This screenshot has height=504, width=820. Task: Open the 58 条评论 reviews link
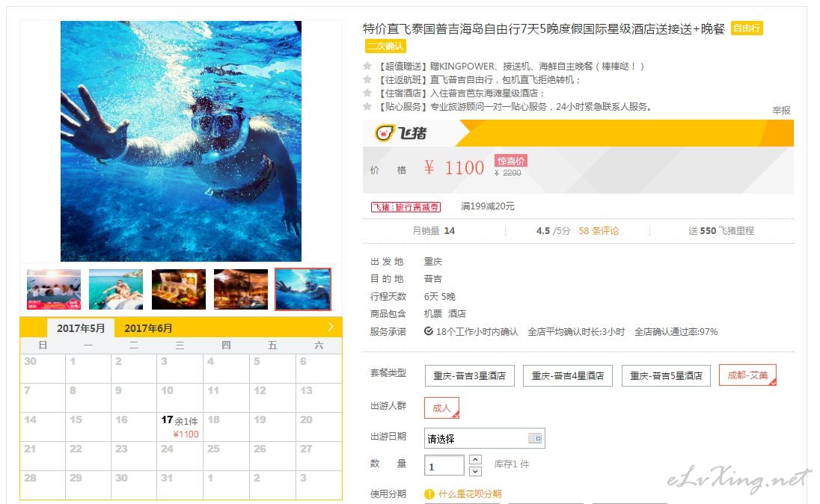tap(599, 230)
